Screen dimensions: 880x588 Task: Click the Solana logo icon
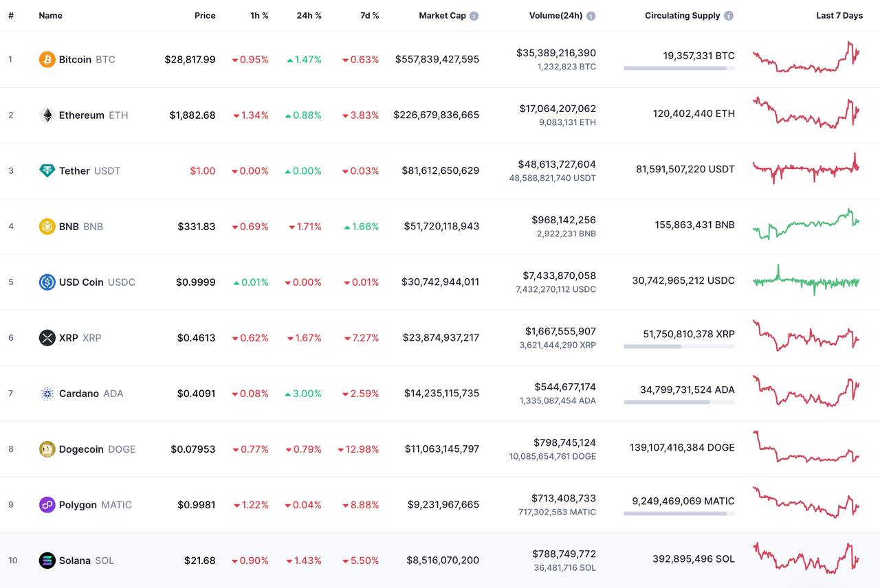click(47, 561)
